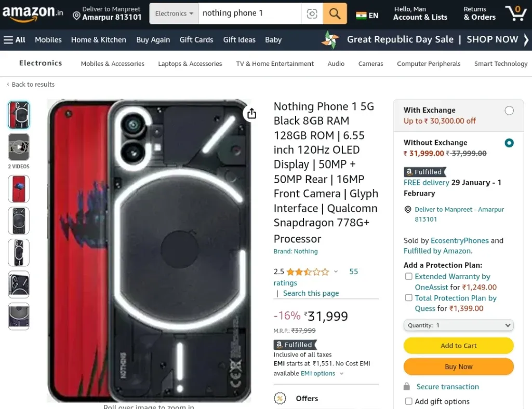The width and height of the screenshot is (532, 409).
Task: Click the orange search magnifier button
Action: coord(335,13)
